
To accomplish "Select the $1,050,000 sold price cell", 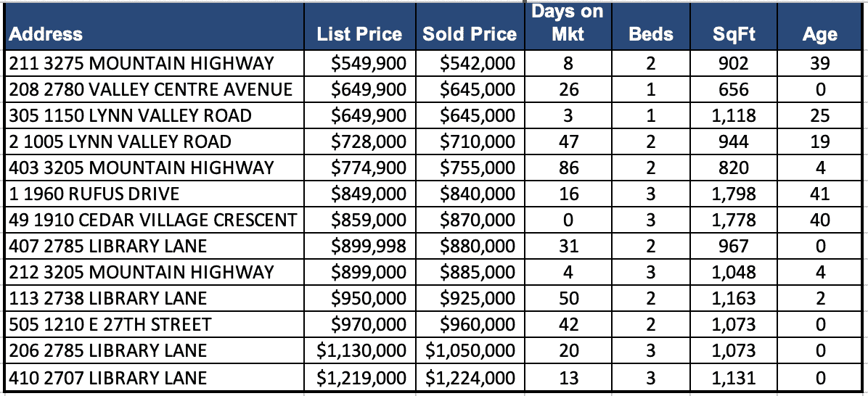I will pos(470,351).
